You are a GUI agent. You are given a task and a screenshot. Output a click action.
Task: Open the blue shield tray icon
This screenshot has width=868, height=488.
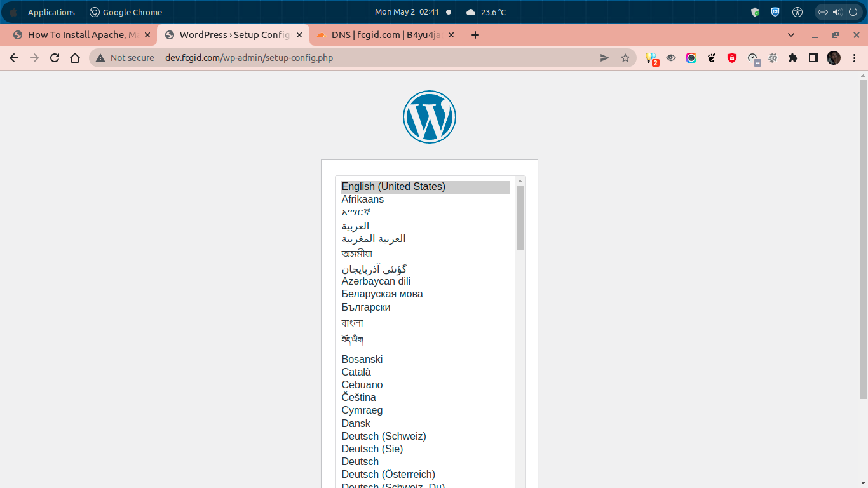pos(775,12)
